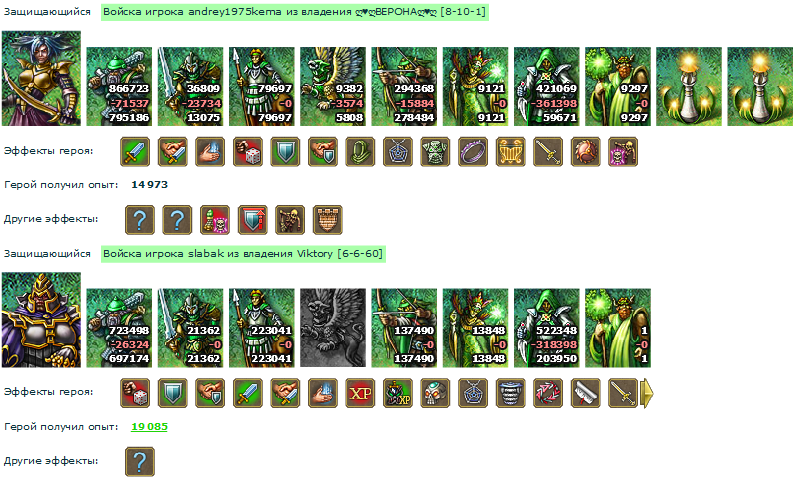This screenshot has width=797, height=480.
Task: Click the slabak troops header from Viktory
Action: pos(243,253)
